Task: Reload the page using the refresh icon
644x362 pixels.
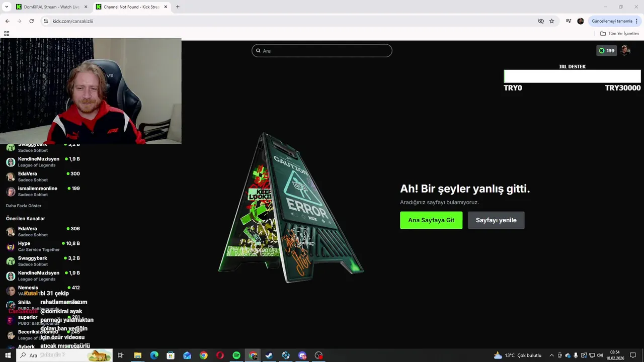Action: point(31,21)
